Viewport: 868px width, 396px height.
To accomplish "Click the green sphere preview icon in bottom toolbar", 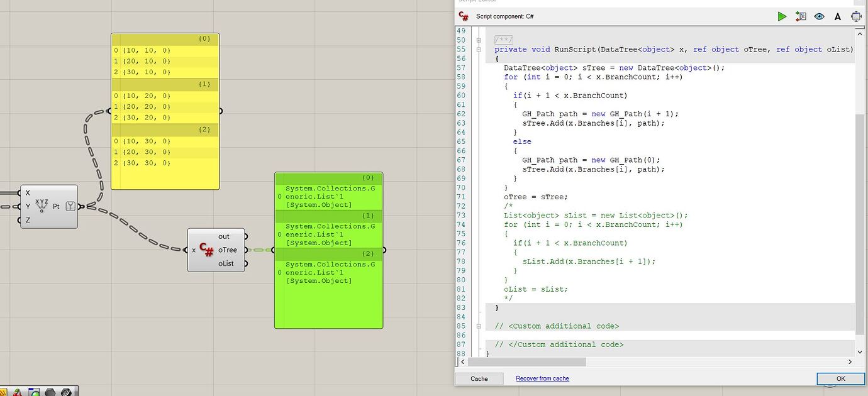I will pyautogui.click(x=35, y=393).
